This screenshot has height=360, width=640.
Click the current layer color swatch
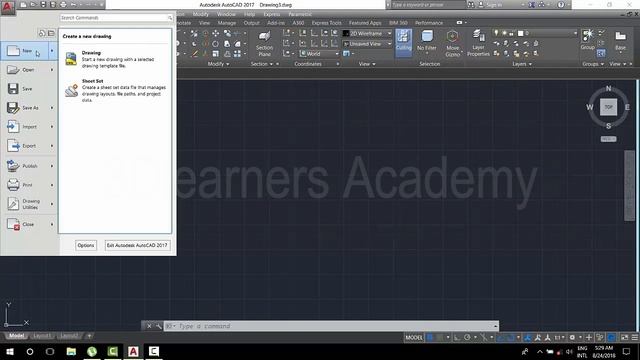click(x=520, y=33)
